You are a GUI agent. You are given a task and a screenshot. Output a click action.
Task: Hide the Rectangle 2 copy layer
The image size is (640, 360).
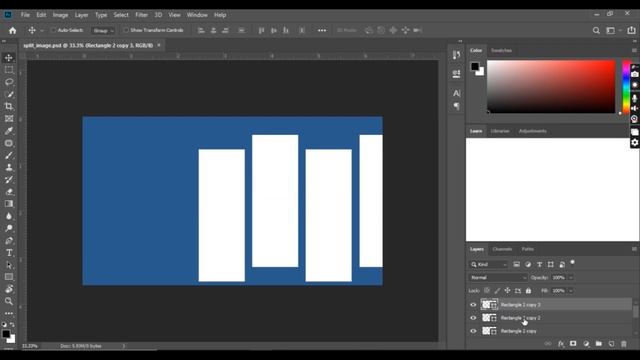(x=473, y=331)
